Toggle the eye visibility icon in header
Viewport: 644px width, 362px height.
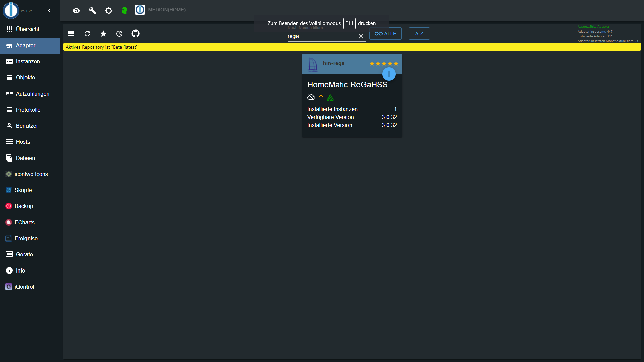tap(76, 11)
